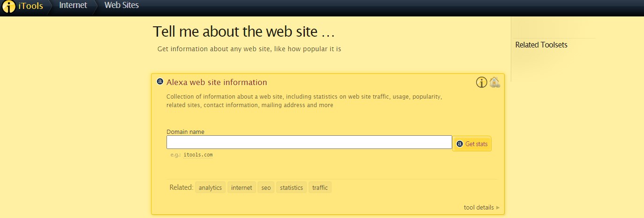Click the iTools brand text

coord(30,6)
